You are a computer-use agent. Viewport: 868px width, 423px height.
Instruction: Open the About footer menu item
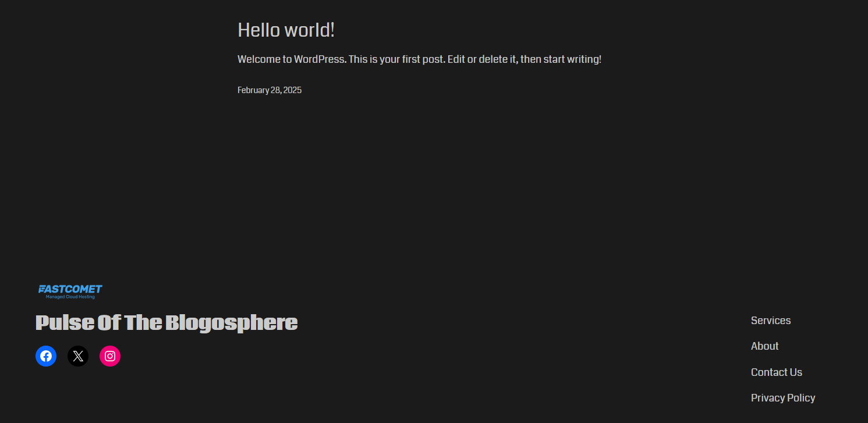pos(764,346)
